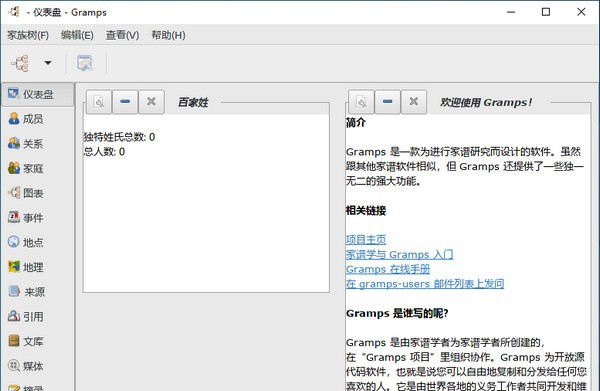Click the Gramps 是谁写的呢? heading
600x391 pixels.
tap(397, 313)
